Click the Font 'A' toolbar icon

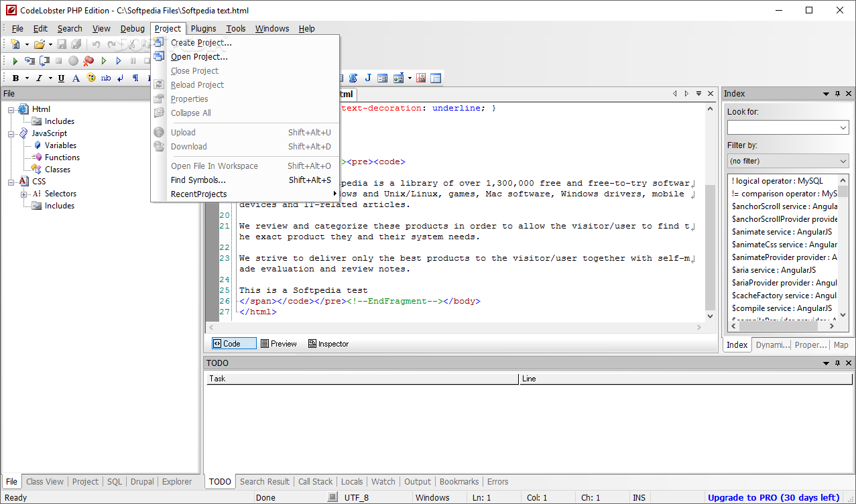pos(76,78)
